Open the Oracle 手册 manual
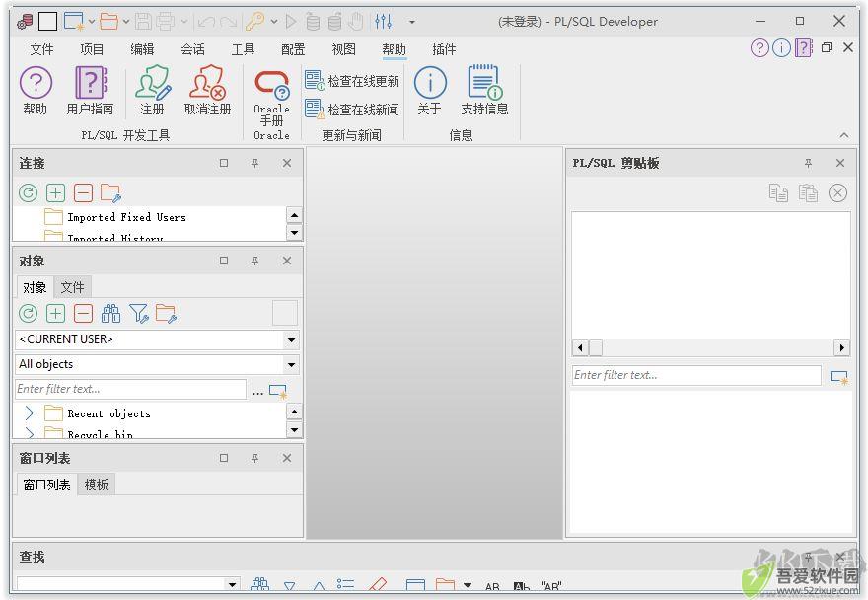Image resolution: width=868 pixels, height=600 pixels. [271, 98]
